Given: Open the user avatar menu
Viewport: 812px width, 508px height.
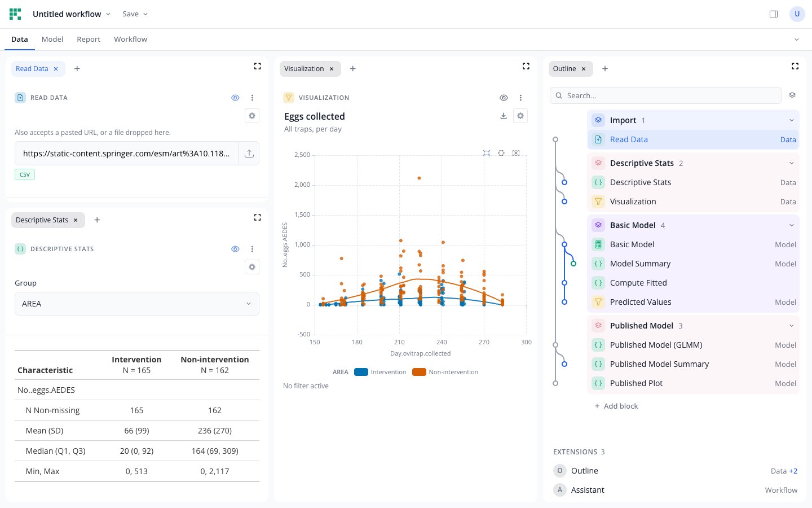Looking at the screenshot, I should [797, 14].
